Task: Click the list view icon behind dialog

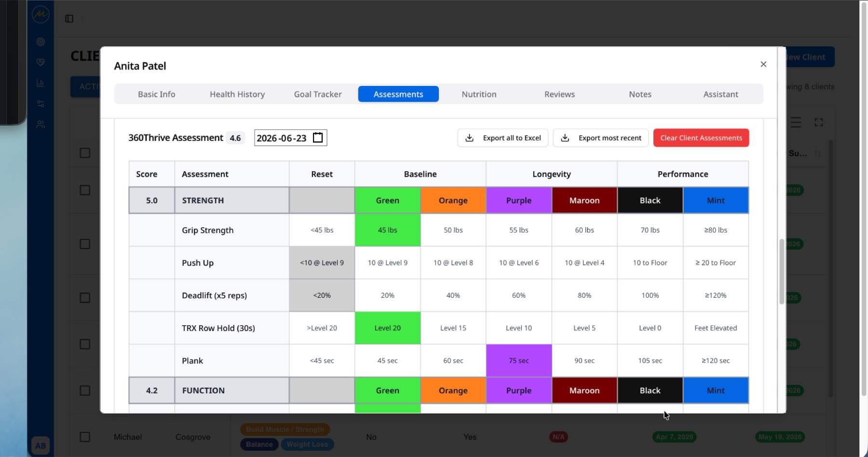Action: point(796,123)
